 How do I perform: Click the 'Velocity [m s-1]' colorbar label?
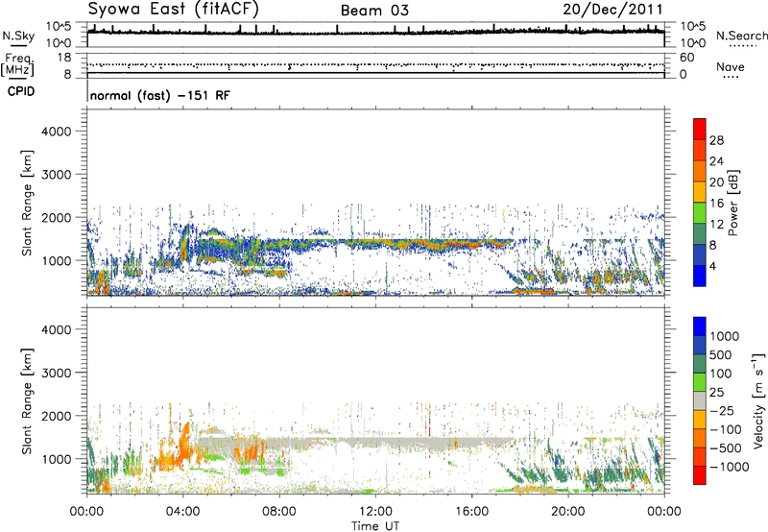758,400
